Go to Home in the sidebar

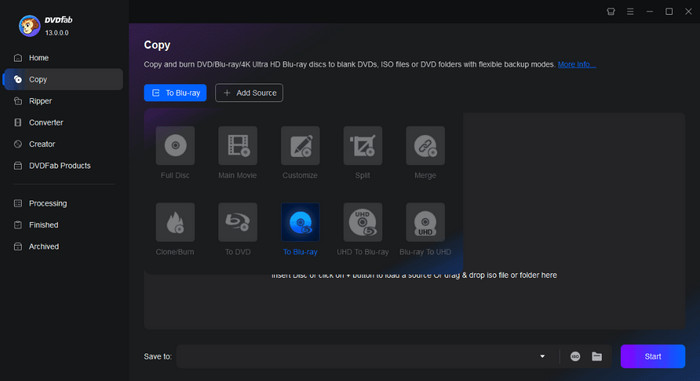pos(63,58)
